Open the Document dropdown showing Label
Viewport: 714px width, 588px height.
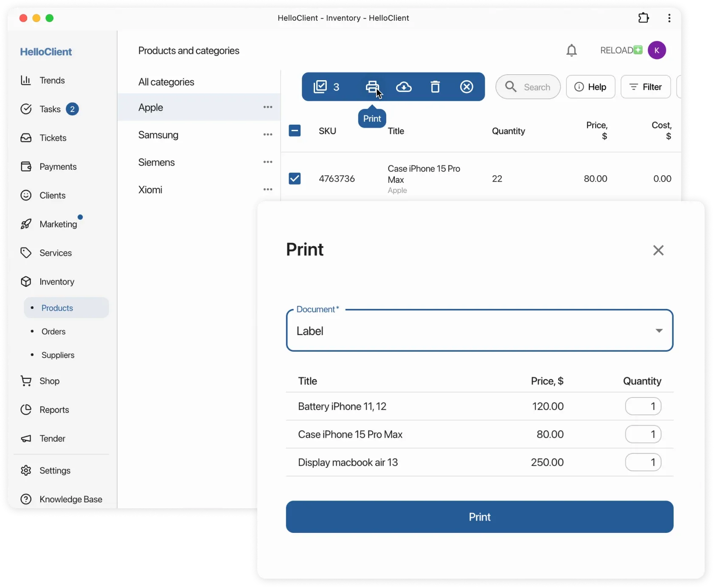[x=479, y=331]
